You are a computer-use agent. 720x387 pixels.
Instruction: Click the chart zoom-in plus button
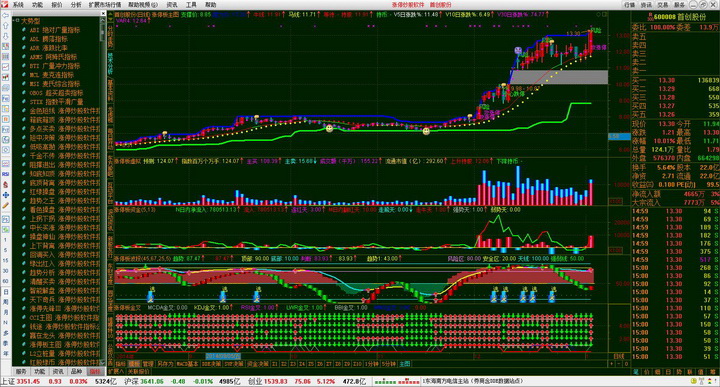tap(611, 364)
